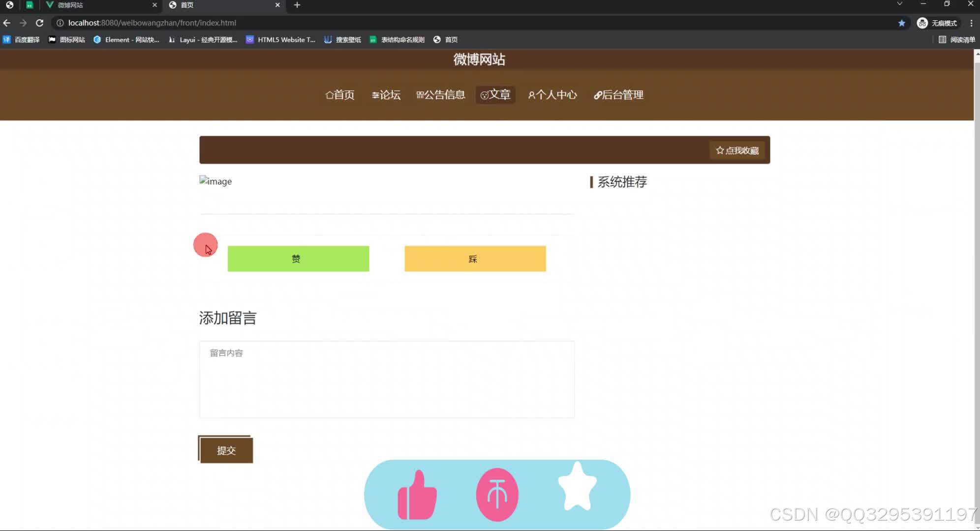Go back with browser back arrow
980x531 pixels.
click(x=7, y=23)
